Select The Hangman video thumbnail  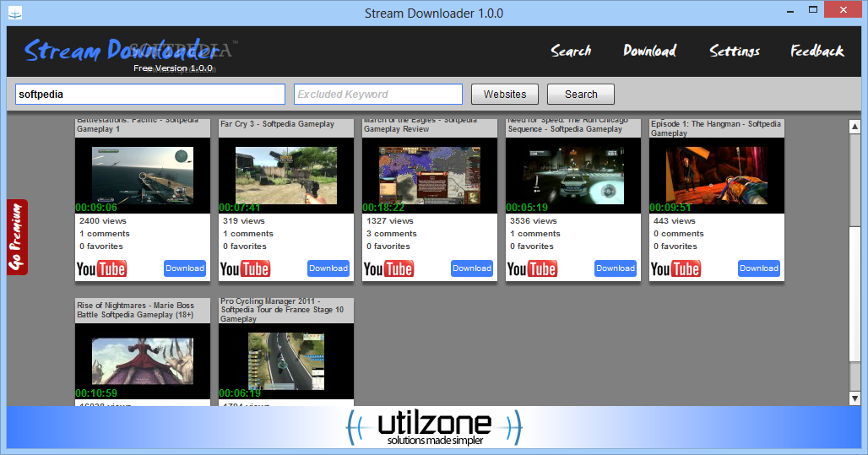(717, 176)
